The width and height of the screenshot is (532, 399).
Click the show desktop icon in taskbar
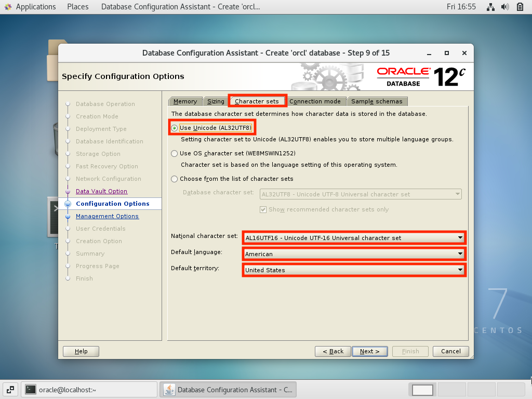coord(10,390)
